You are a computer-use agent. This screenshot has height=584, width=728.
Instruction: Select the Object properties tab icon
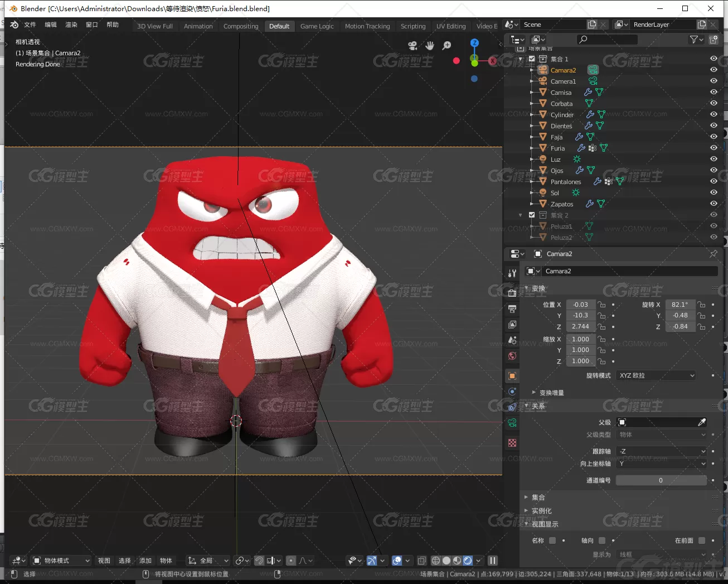(x=512, y=376)
